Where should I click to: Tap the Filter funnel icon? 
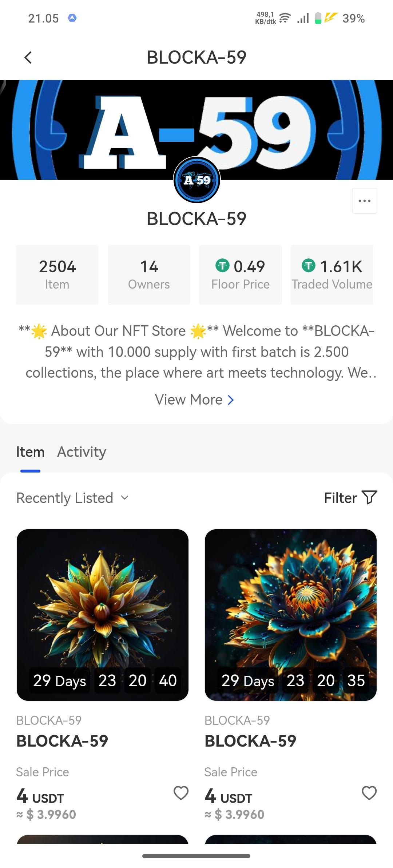click(x=369, y=498)
